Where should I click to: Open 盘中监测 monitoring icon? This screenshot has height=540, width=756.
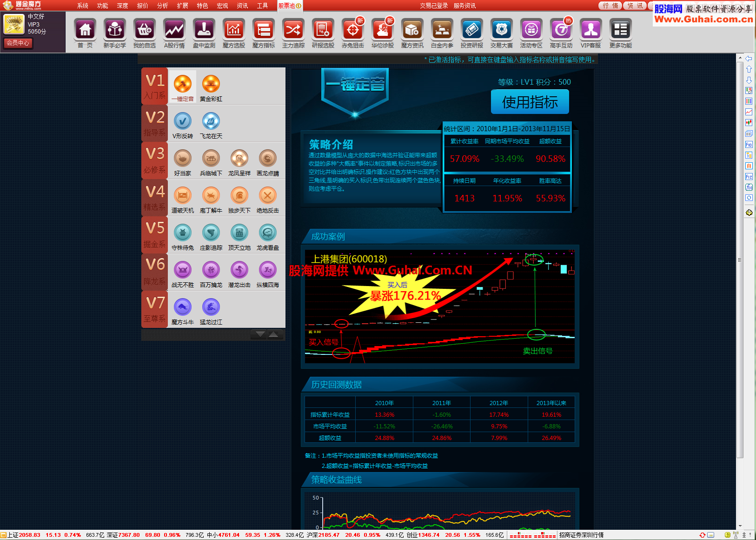point(204,33)
